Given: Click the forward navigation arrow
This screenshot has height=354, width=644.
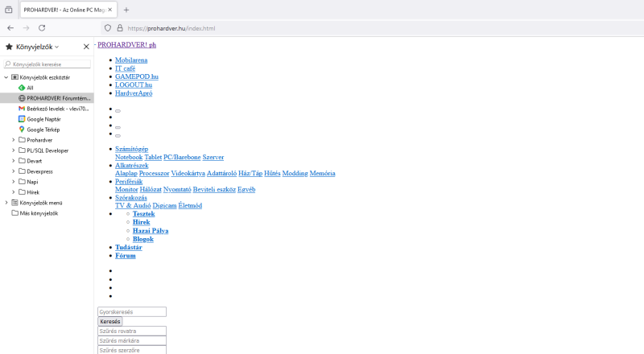Looking at the screenshot, I should [x=26, y=28].
